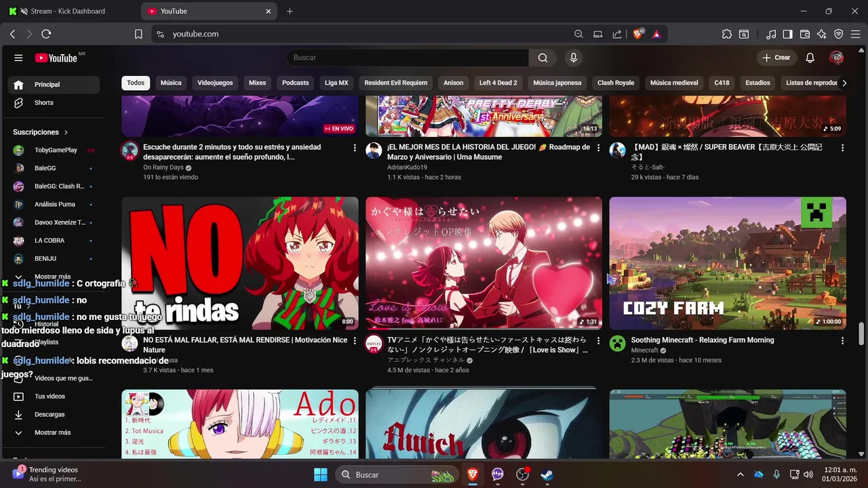Open Descargas in the sidebar
Screen dimensions: 868x488
tap(54, 414)
